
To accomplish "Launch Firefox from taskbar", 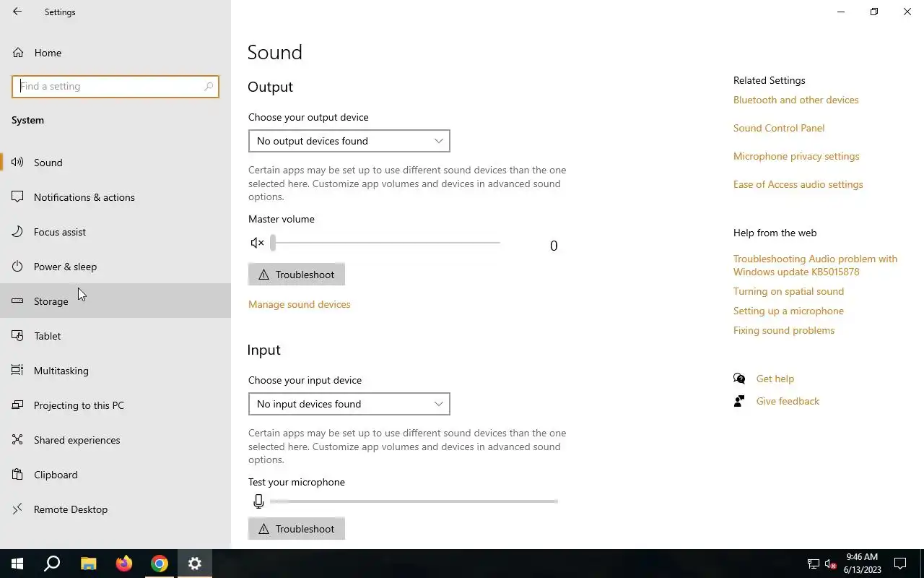I will click(124, 564).
